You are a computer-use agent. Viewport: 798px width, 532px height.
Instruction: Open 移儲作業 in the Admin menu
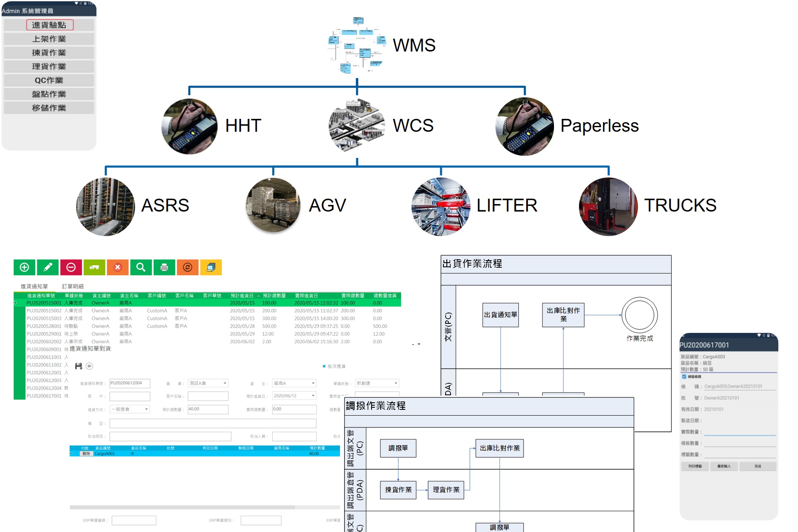click(49, 108)
